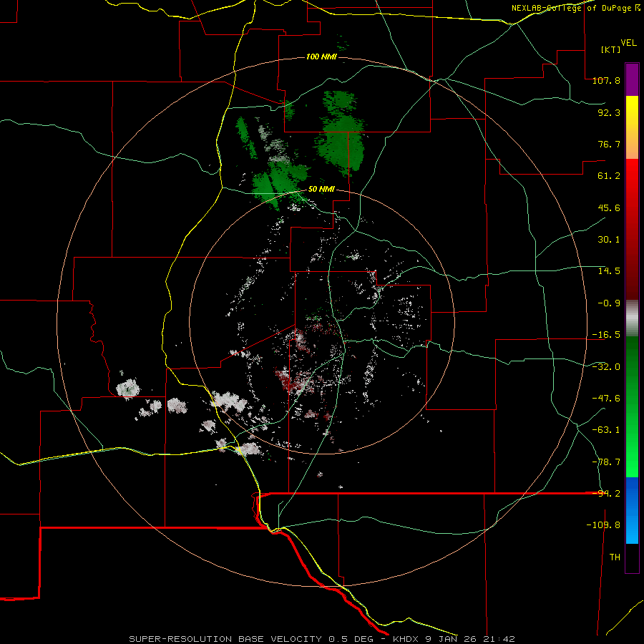Click the 'TH' legend label
The height and width of the screenshot is (644, 644).
click(615, 557)
